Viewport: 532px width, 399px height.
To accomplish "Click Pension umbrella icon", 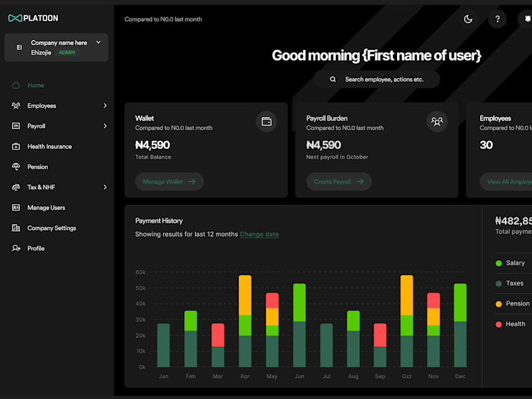I will coord(16,167).
